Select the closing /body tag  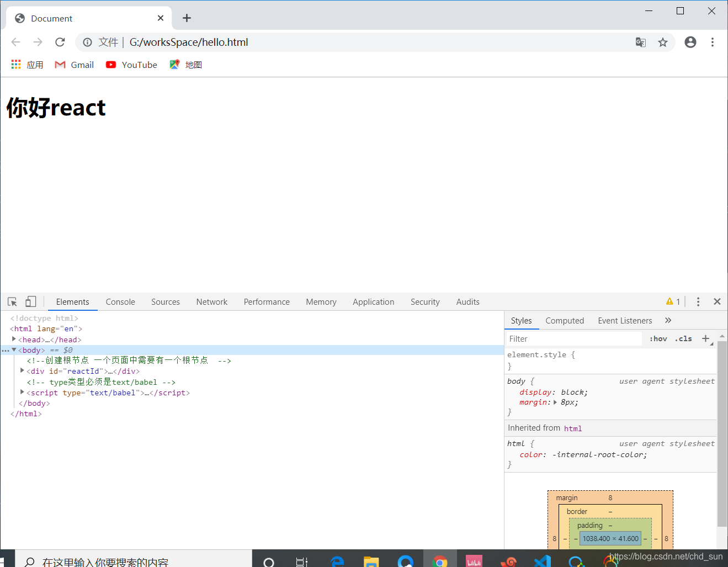point(34,404)
